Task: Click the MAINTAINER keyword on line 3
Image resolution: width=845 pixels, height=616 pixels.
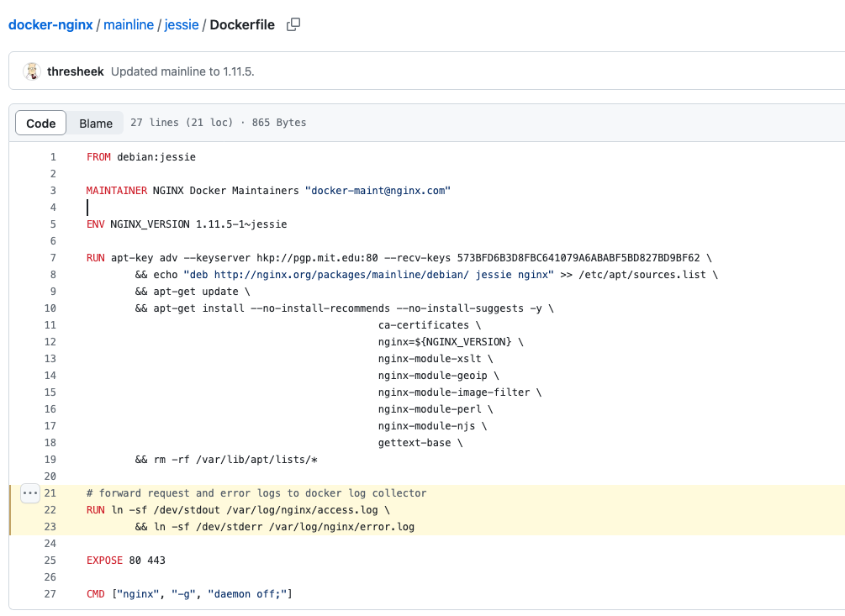Action: click(116, 191)
